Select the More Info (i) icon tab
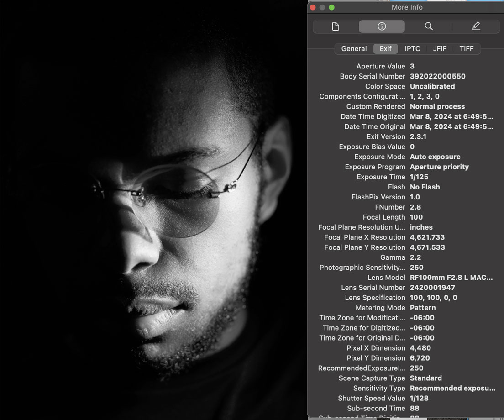The height and width of the screenshot is (420, 504). click(x=382, y=26)
